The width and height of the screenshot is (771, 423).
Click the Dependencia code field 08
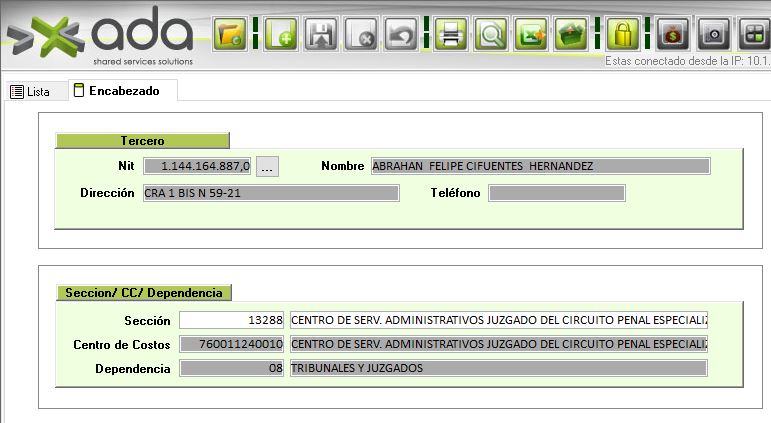(232, 368)
